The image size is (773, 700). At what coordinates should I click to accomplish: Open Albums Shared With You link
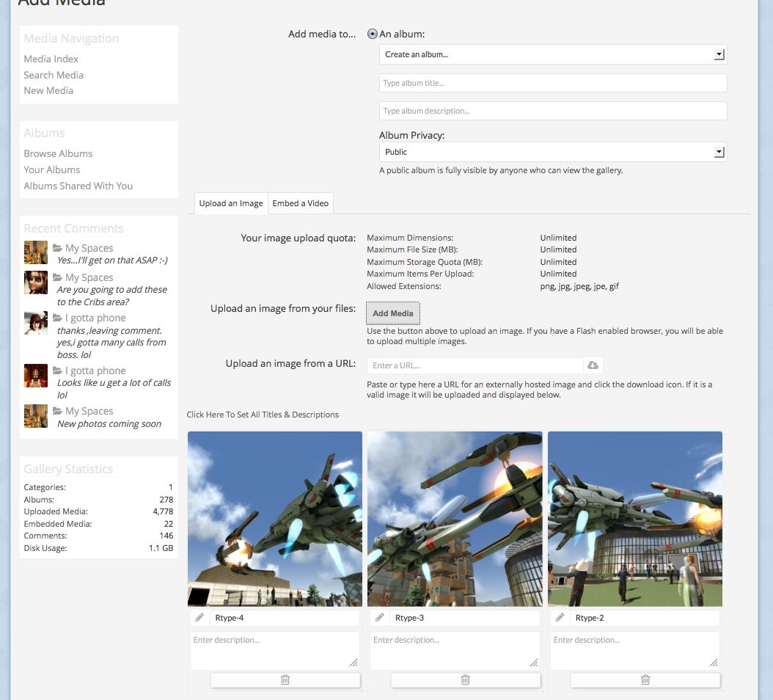tap(78, 186)
